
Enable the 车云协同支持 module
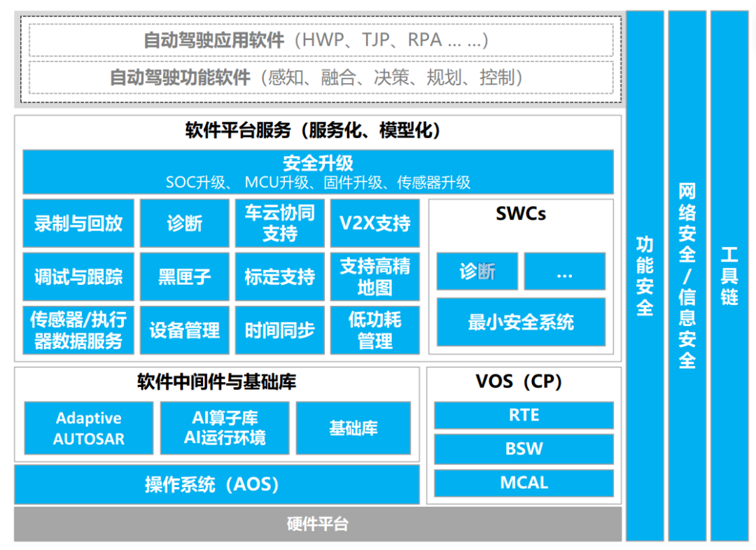click(x=280, y=223)
